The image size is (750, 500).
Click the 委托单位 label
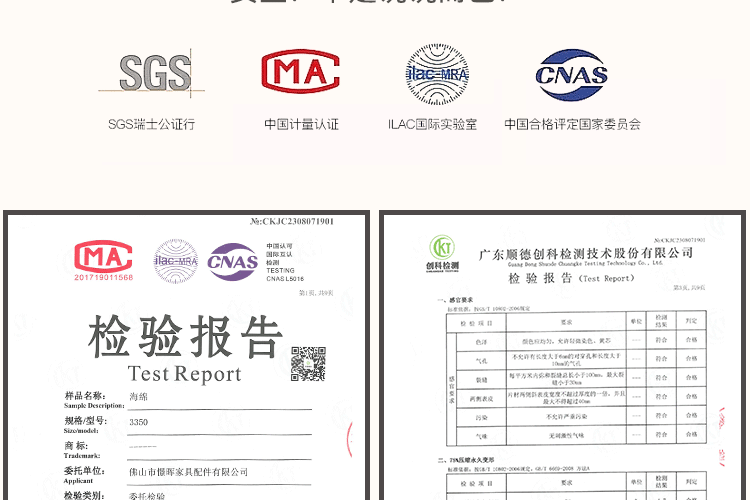pyautogui.click(x=84, y=471)
